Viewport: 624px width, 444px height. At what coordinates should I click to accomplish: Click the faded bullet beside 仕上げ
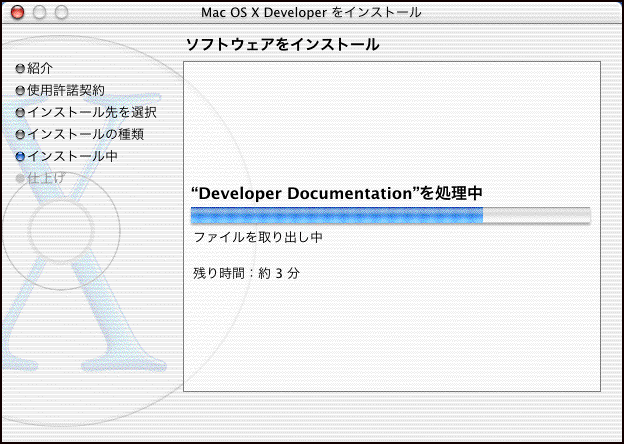(x=20, y=179)
